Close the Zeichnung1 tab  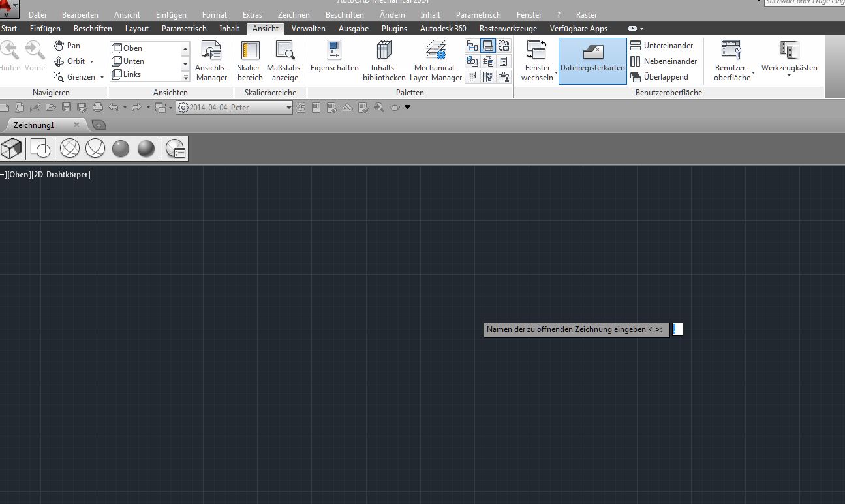point(76,125)
